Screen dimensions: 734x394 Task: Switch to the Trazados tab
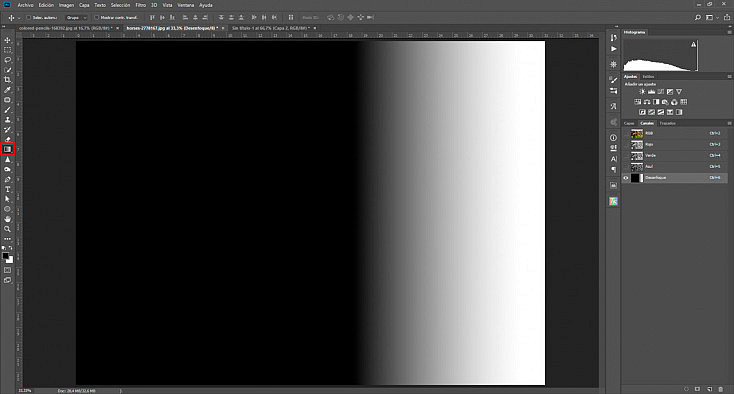667,124
